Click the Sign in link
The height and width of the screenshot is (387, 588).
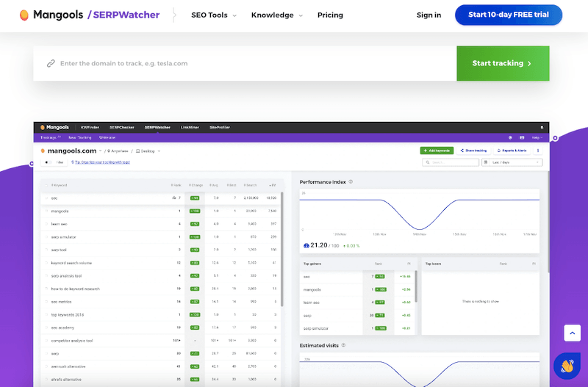tap(429, 15)
